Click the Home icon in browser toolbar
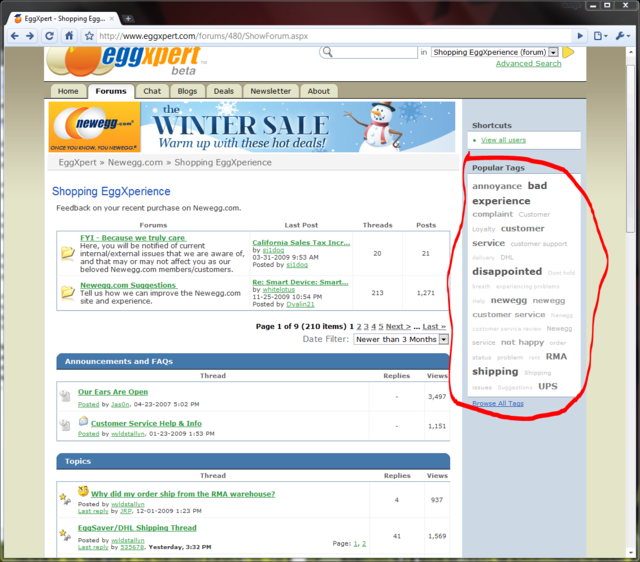 point(69,36)
